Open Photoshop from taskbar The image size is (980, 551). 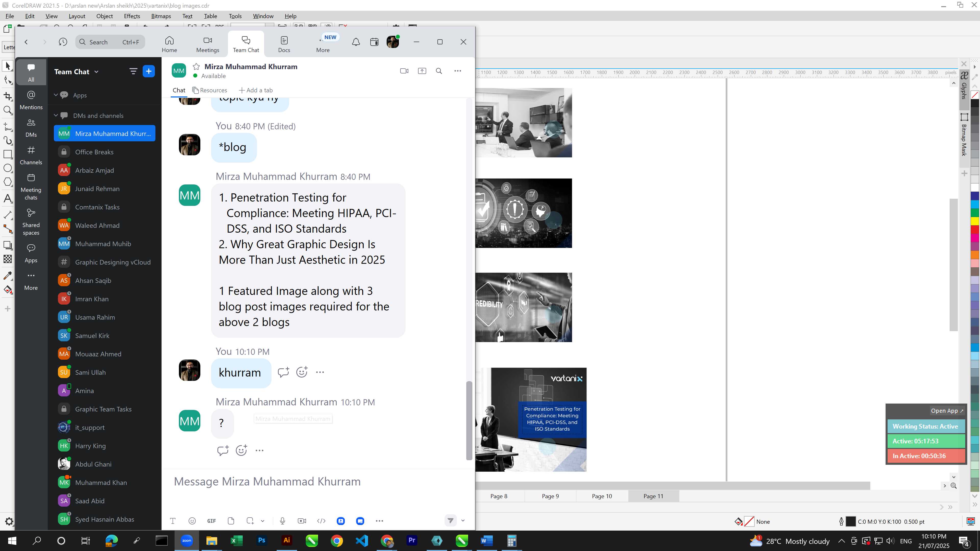point(262,540)
